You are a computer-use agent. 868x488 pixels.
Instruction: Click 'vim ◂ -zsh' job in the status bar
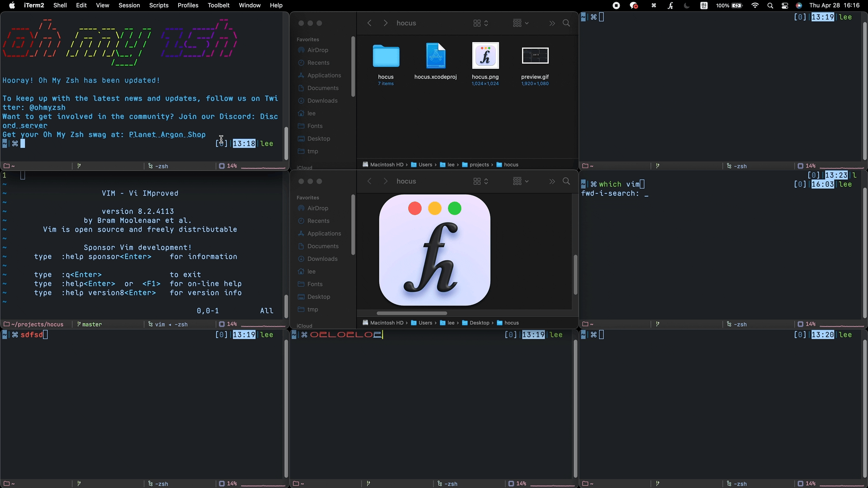(168, 324)
